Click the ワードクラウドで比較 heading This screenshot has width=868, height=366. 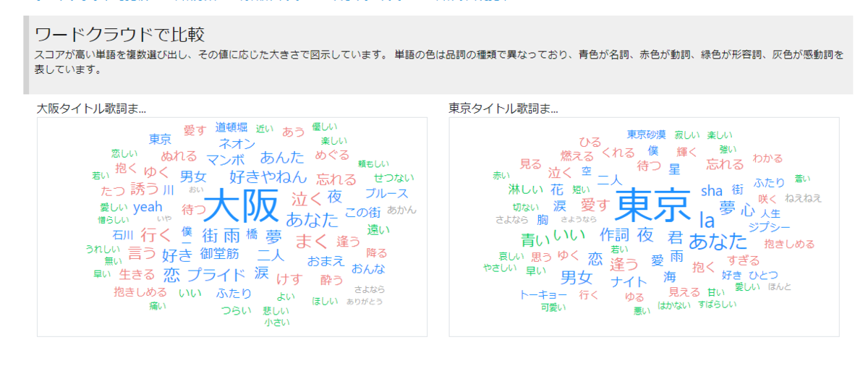click(119, 34)
